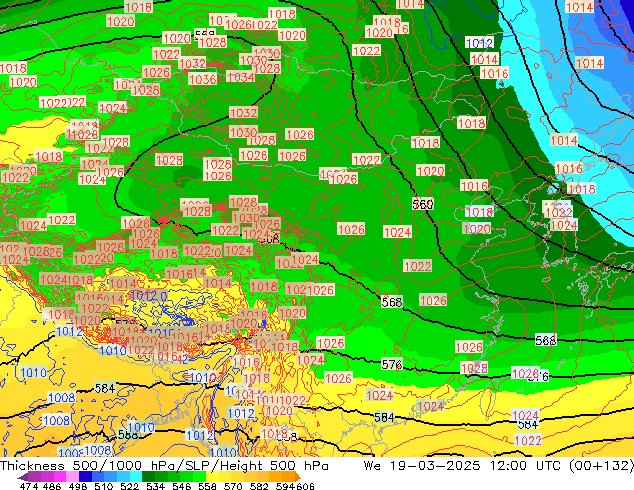Pick the cyan swatch in the thickness legend
This screenshot has height=490, width=634.
tap(136, 477)
